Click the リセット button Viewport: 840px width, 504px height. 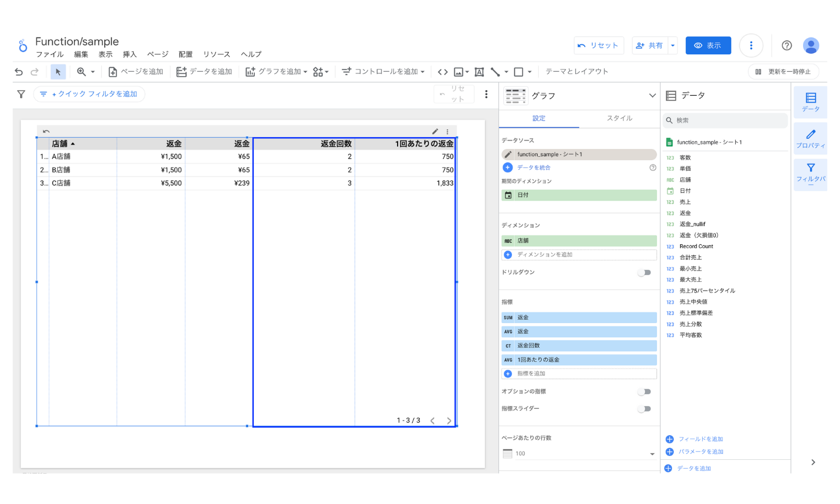599,45
